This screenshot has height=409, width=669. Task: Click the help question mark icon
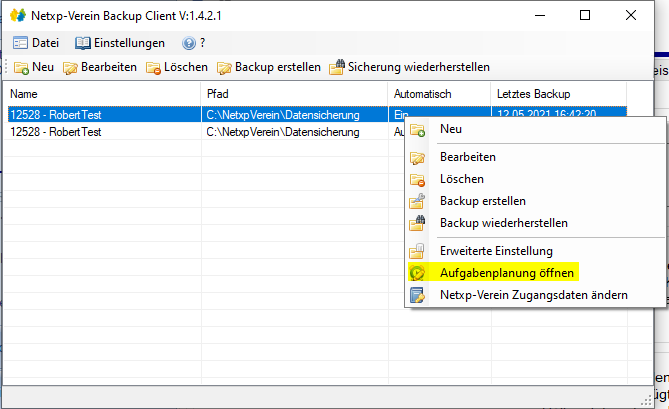click(x=189, y=43)
